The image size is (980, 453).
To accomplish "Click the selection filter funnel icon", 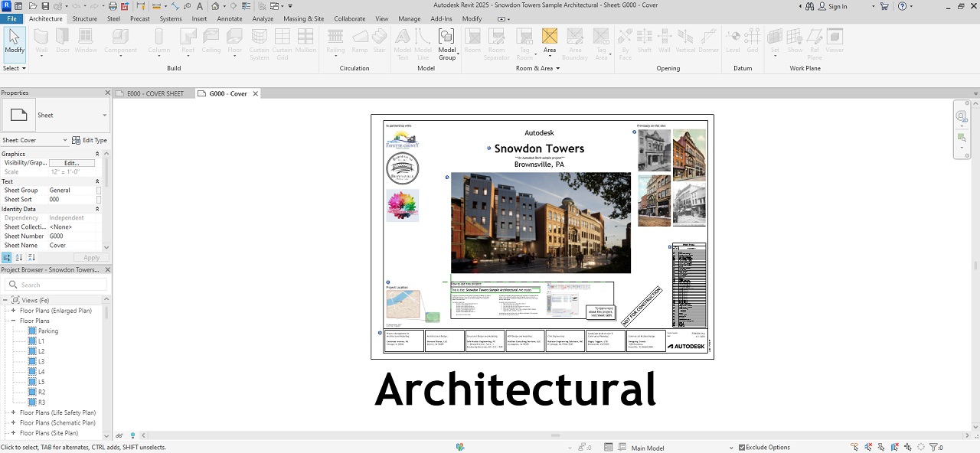I will (x=933, y=448).
